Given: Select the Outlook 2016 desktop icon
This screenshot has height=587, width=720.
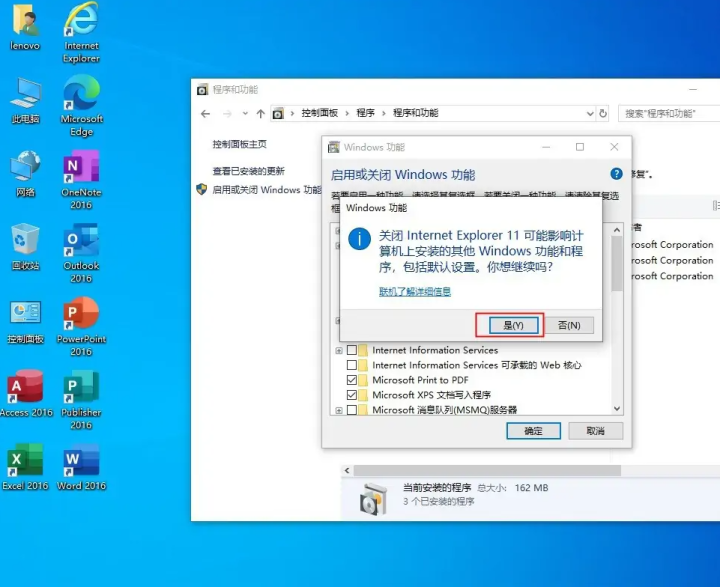Looking at the screenshot, I should pos(81,242).
